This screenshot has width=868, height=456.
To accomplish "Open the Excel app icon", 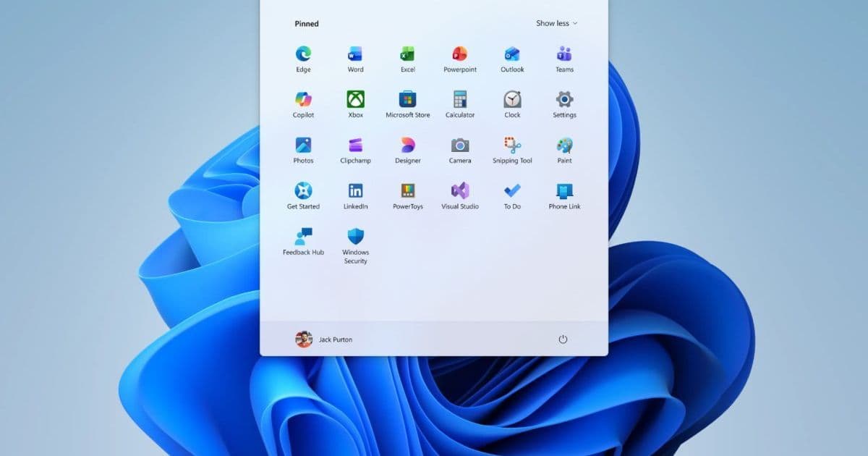I will point(407,54).
